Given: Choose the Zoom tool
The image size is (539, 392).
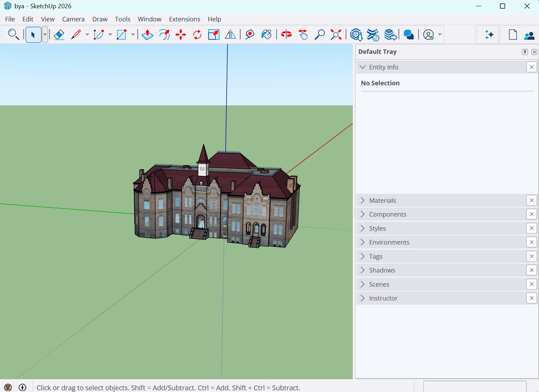Looking at the screenshot, I should pyautogui.click(x=320, y=35).
